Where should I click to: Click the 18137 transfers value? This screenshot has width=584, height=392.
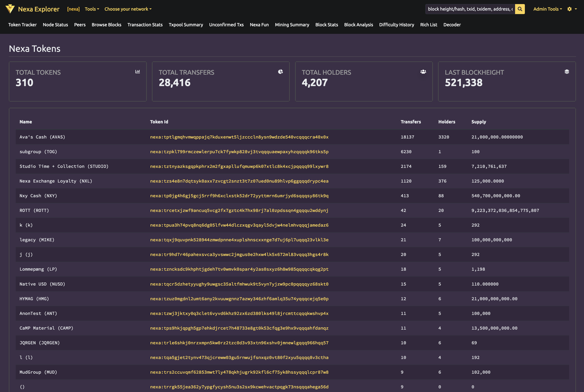pos(408,137)
